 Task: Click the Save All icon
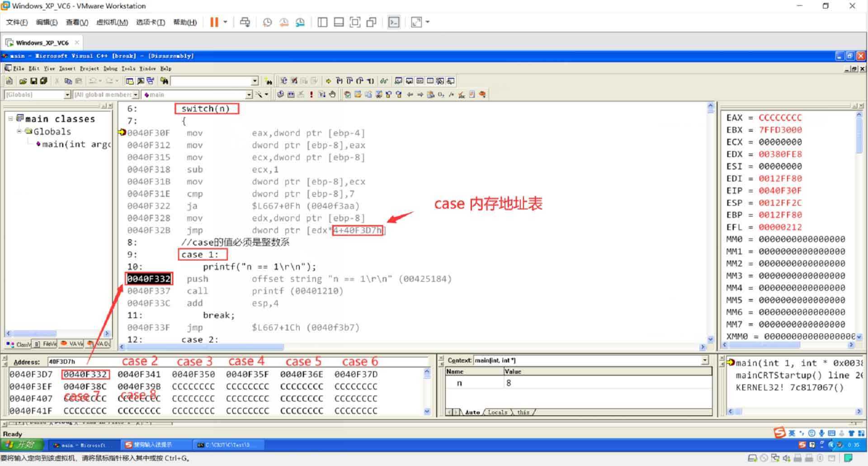pyautogui.click(x=43, y=81)
